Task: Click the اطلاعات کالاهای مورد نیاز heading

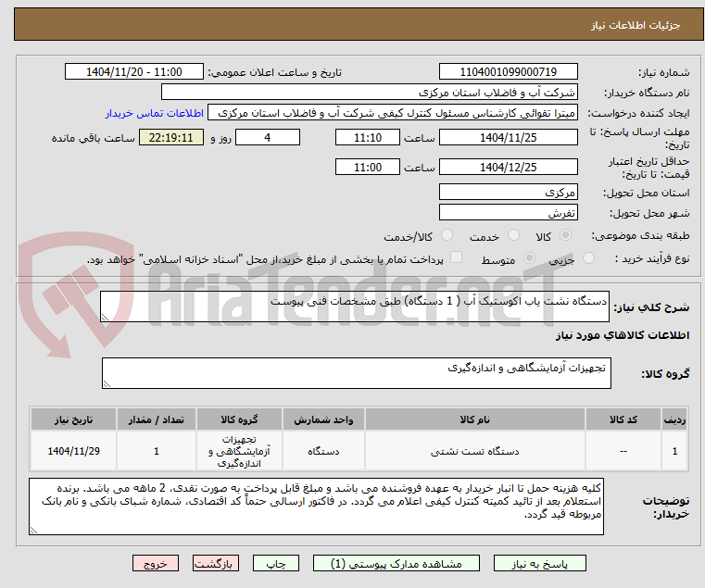Action: [x=623, y=335]
